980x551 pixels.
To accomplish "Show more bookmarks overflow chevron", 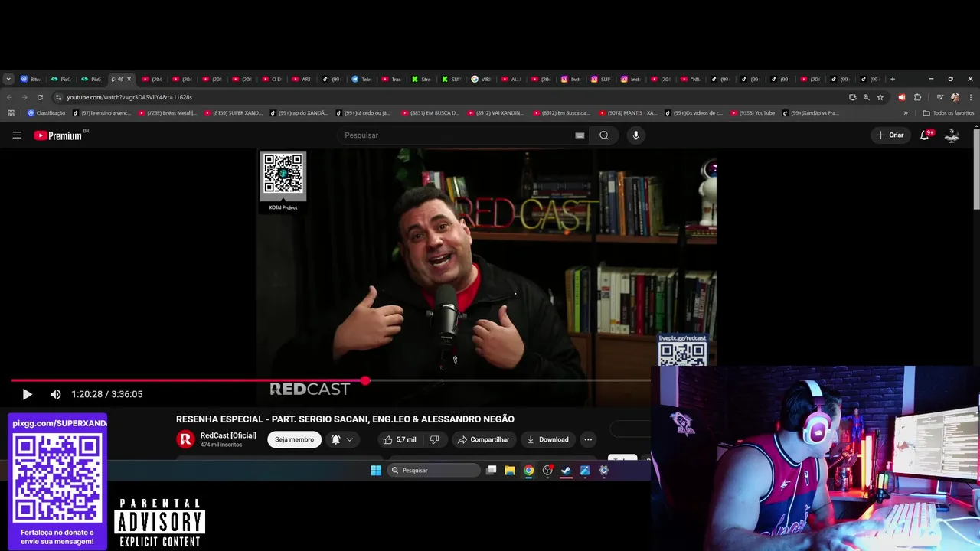I will (x=906, y=113).
